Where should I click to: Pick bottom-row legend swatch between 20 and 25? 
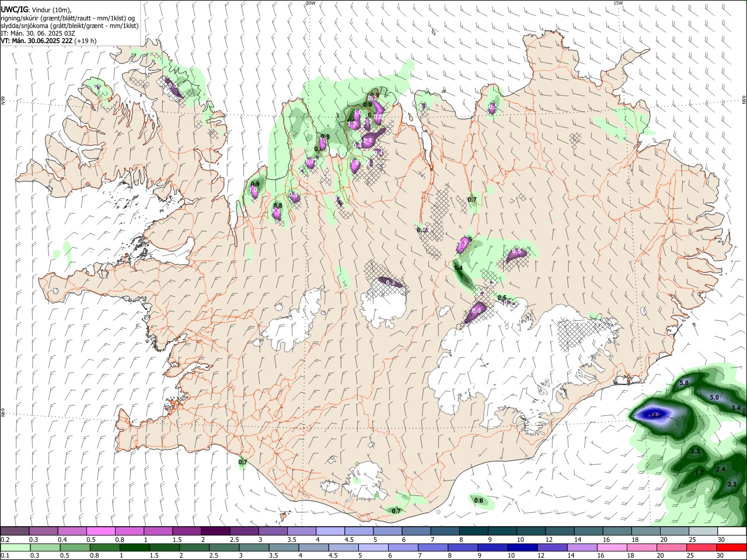(x=672, y=547)
